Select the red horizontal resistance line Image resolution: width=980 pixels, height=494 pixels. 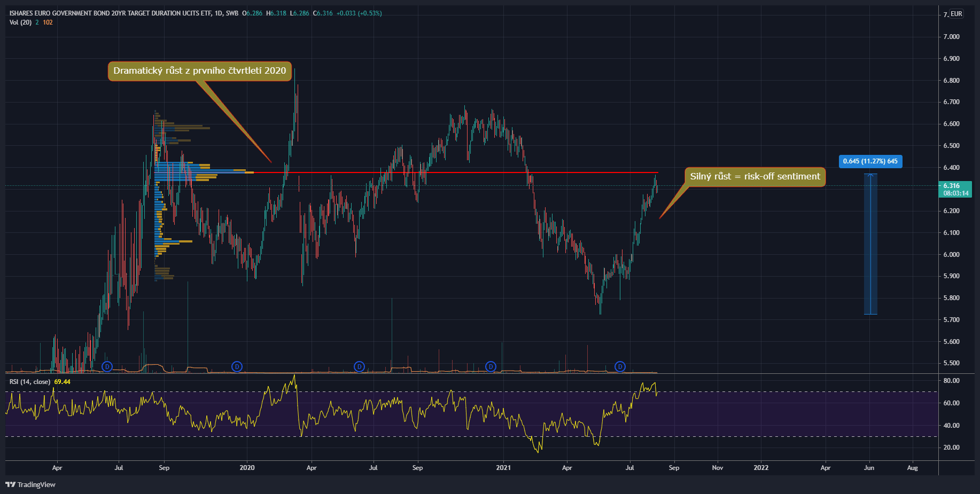(x=427, y=172)
